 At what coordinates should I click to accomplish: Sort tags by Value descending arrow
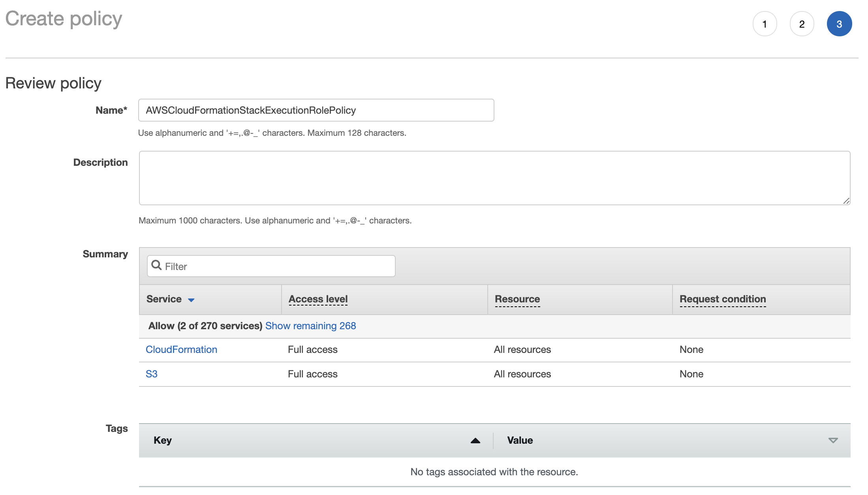pyautogui.click(x=833, y=441)
